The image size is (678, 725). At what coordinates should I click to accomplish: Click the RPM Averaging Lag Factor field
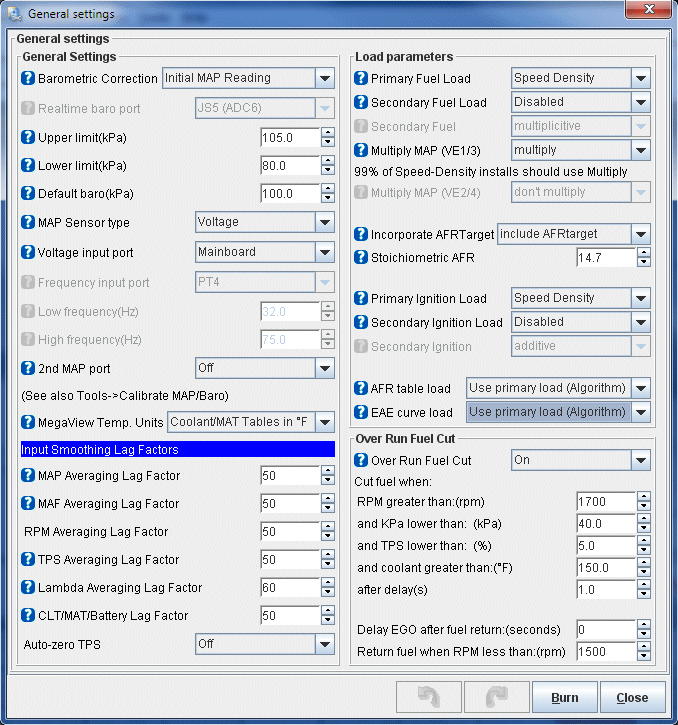(x=290, y=532)
